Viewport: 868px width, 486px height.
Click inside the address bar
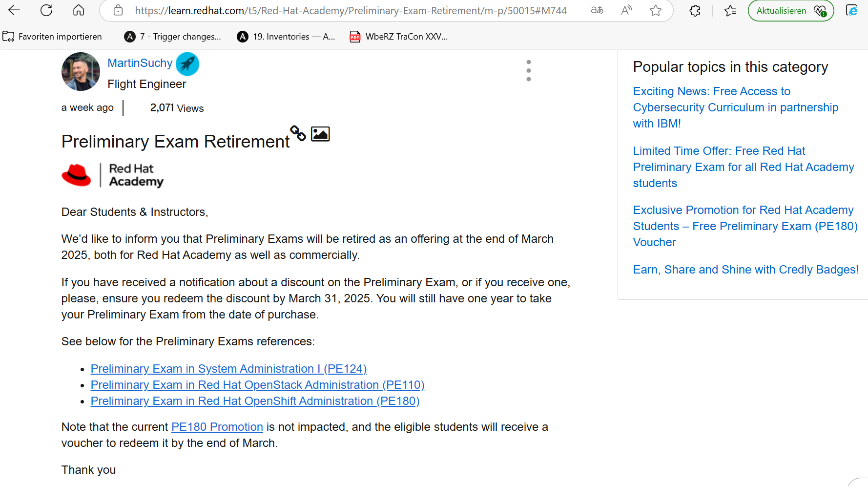[x=342, y=11]
